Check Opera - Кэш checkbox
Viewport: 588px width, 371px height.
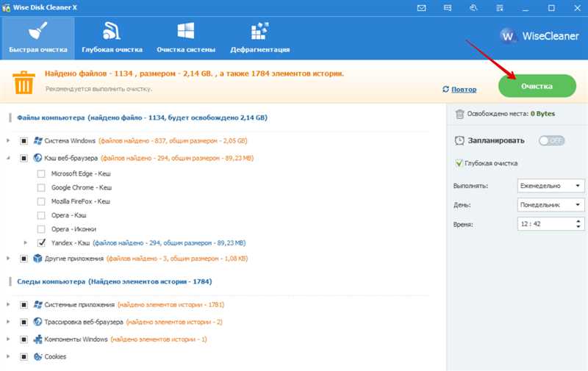tap(41, 215)
